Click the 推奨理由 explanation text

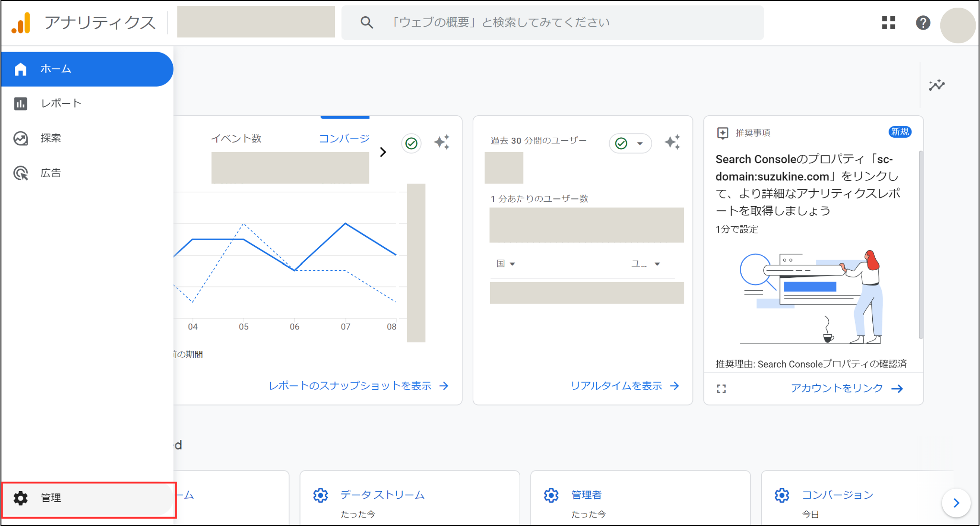(811, 364)
